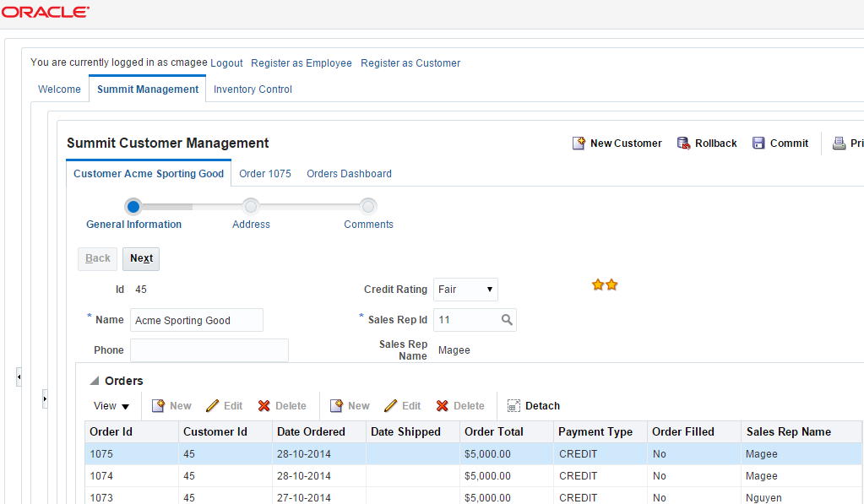Open the Order 1075 tab
Screen dimensions: 864x504
[x=265, y=174]
